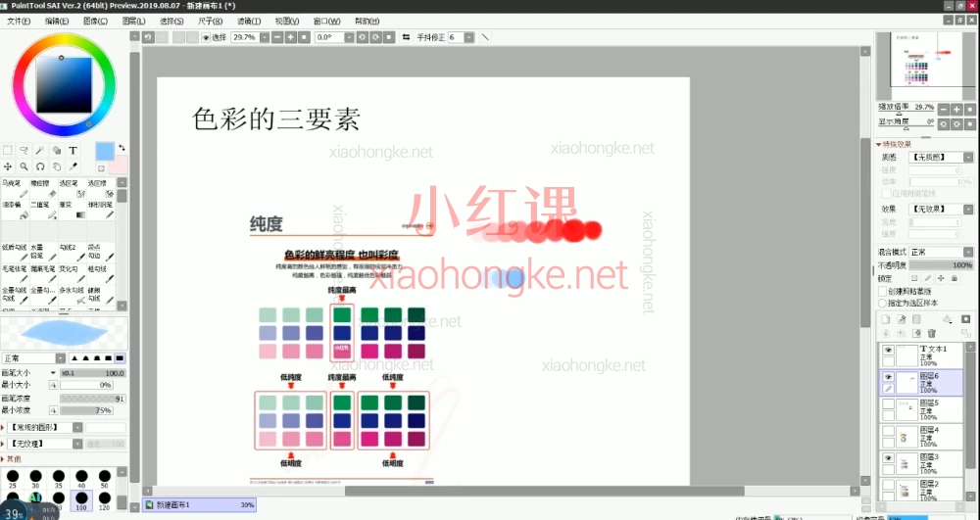Viewport: 980px width, 520px height.
Task: Open the stabilizer 手抖修正 value dropdown
Action: point(468,37)
